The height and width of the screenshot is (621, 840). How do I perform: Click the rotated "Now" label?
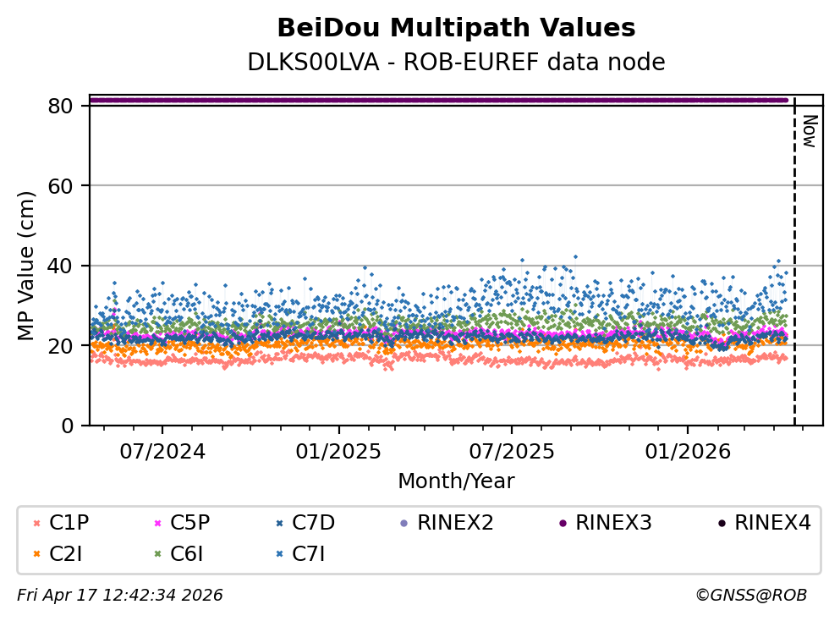[x=809, y=132]
